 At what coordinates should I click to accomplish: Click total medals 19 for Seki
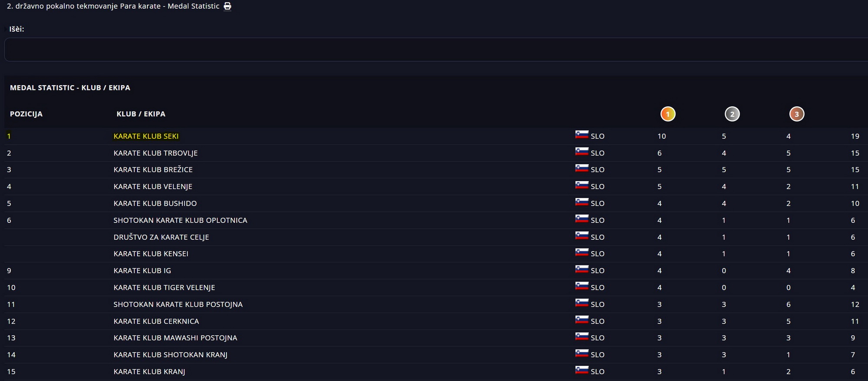(855, 136)
